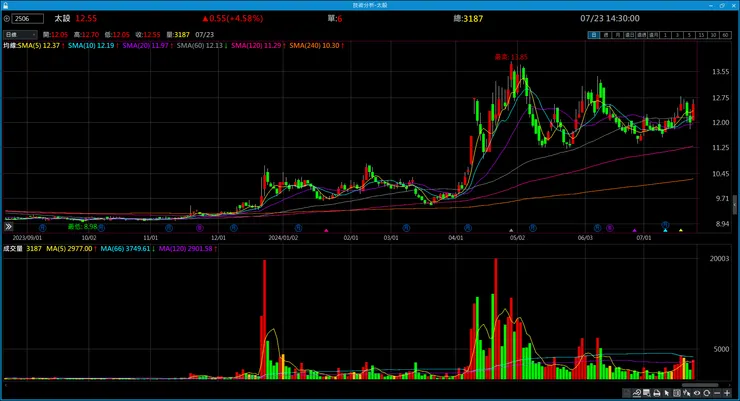Click the leftmost dimmed icon in bottom toolbar

(627, 393)
